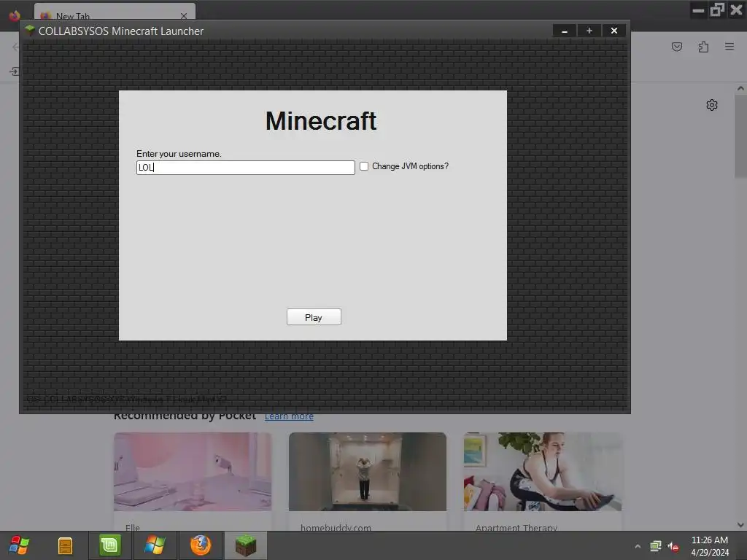Open the homebuddy.com article thumbnail
The image size is (747, 560).
368,472
